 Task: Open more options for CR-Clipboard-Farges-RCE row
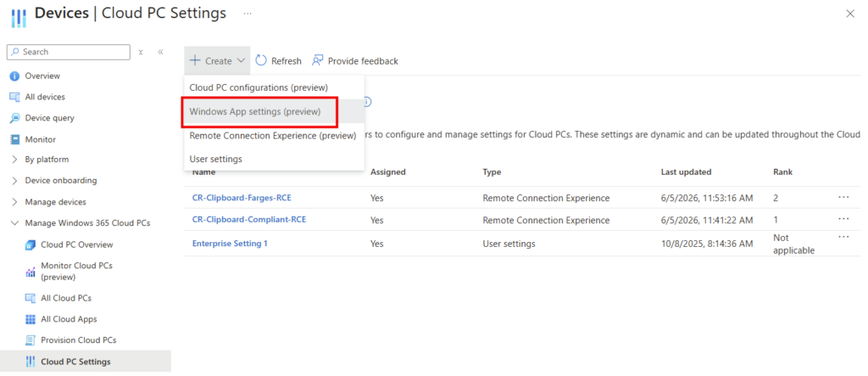tap(843, 197)
